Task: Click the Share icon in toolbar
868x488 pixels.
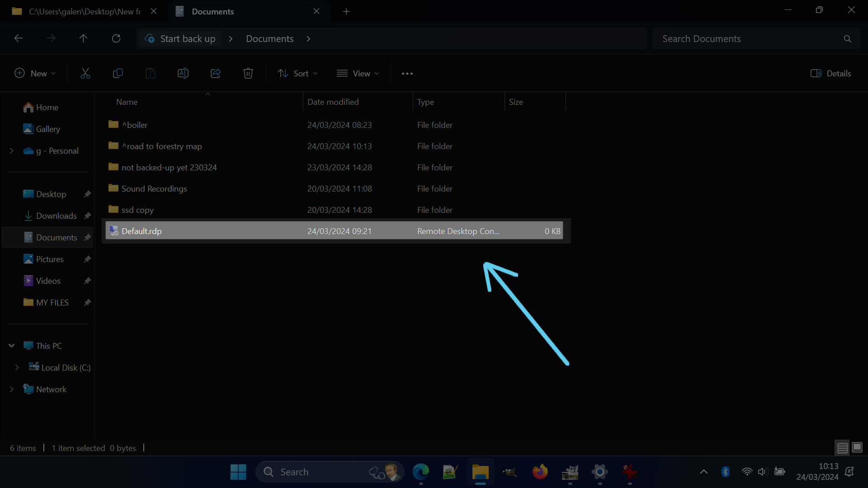Action: (x=216, y=73)
